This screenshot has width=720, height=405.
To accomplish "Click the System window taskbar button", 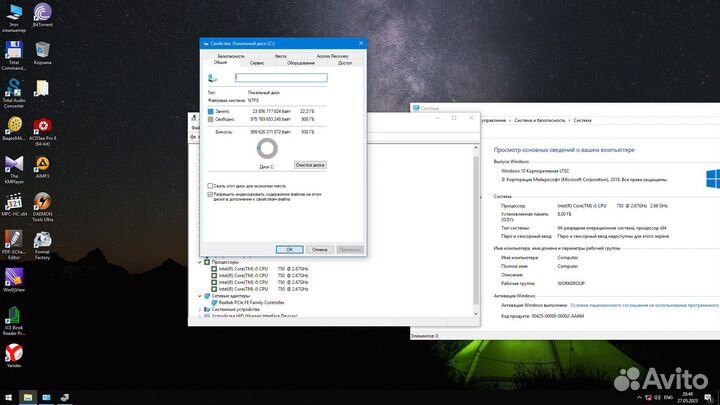I will point(46,397).
